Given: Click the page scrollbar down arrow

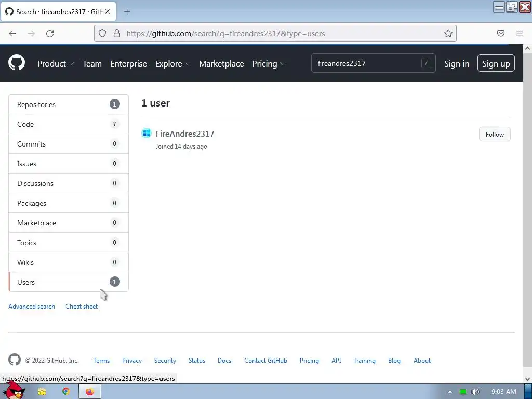Looking at the screenshot, I should (x=527, y=379).
